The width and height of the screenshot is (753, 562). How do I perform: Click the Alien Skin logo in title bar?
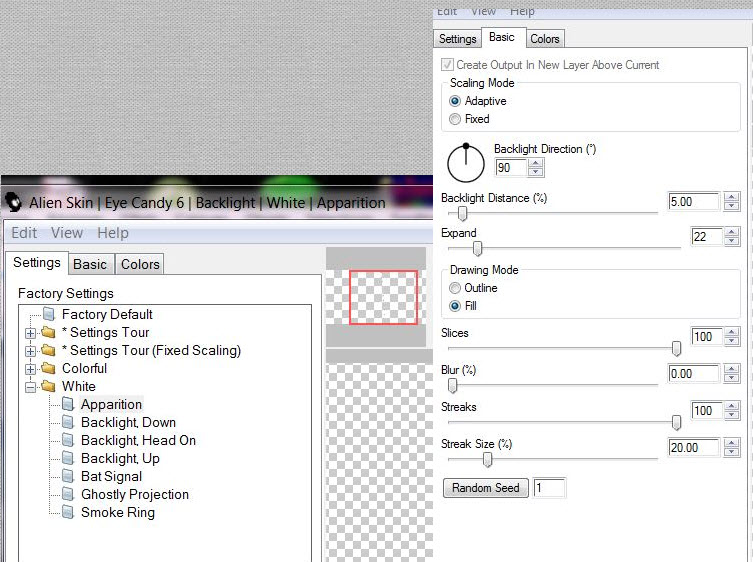(x=14, y=202)
